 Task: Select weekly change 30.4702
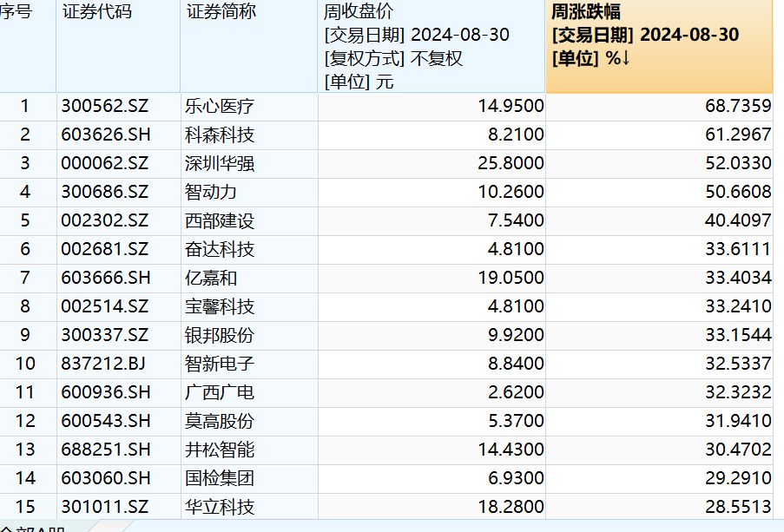(x=738, y=450)
